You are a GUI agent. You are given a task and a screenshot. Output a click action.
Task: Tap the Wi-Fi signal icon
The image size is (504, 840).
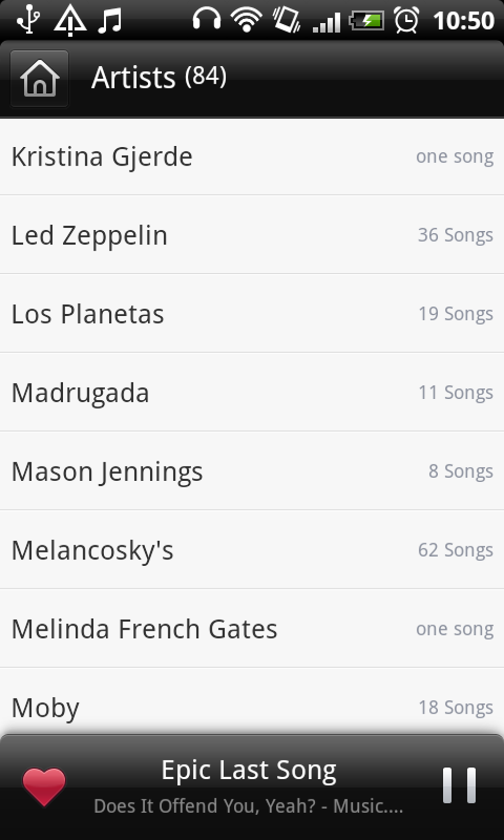[247, 21]
